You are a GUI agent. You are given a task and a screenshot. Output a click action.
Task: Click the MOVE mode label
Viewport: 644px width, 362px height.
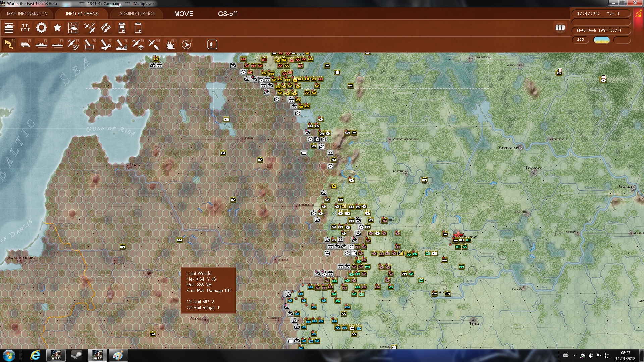pyautogui.click(x=183, y=14)
